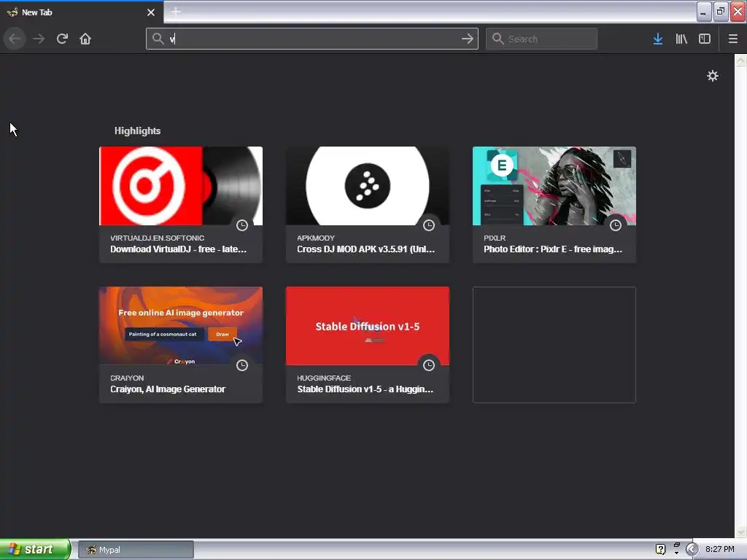The width and height of the screenshot is (747, 560).
Task: Open the hamburger application menu
Action: (732, 39)
